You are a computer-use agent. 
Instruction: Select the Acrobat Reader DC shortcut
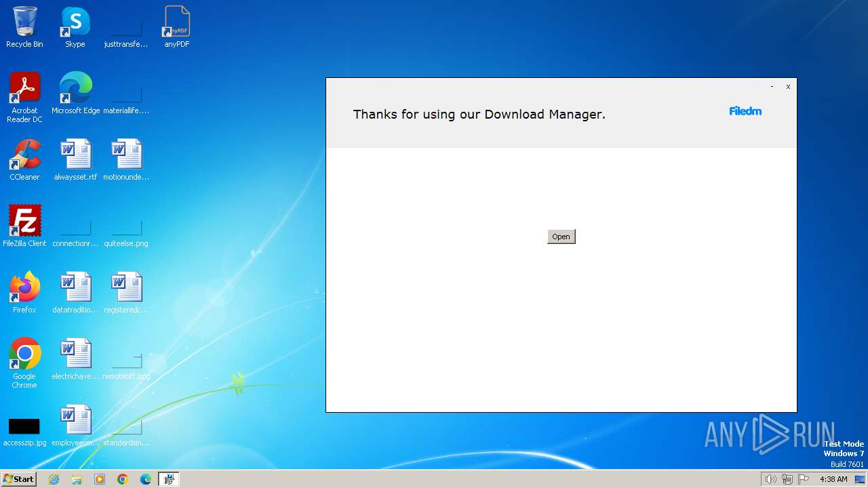(x=24, y=98)
